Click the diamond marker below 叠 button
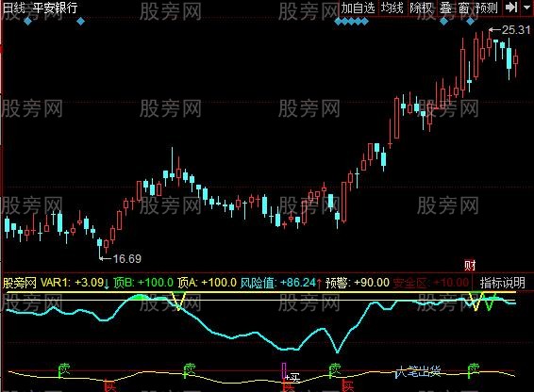The height and width of the screenshot is (392, 534). click(x=443, y=22)
